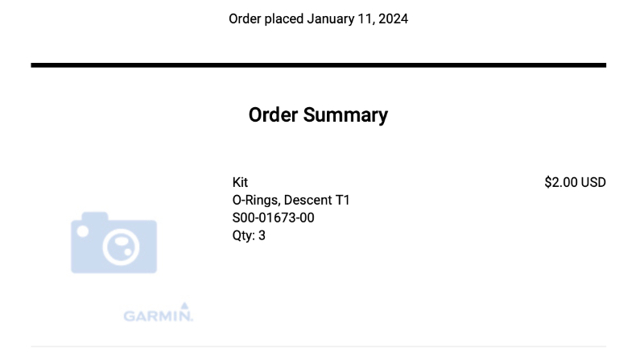Click the Garmin logo
The image size is (644, 357).
(x=159, y=314)
